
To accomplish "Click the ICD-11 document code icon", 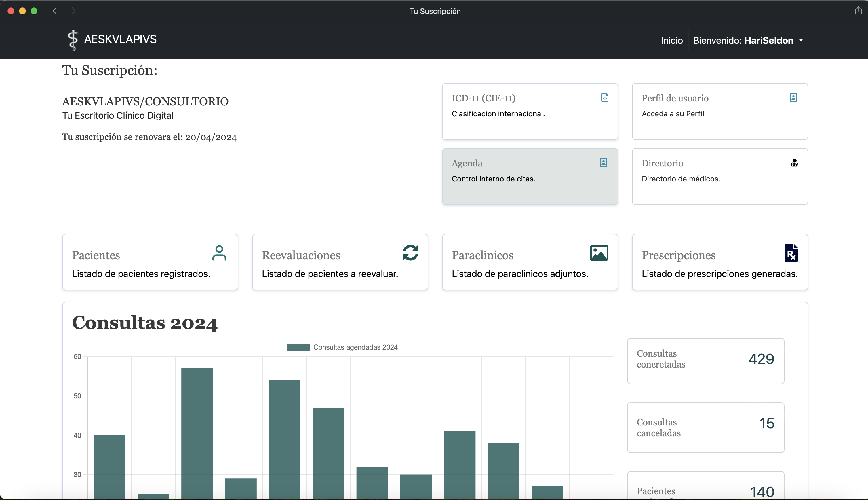I will pos(604,98).
